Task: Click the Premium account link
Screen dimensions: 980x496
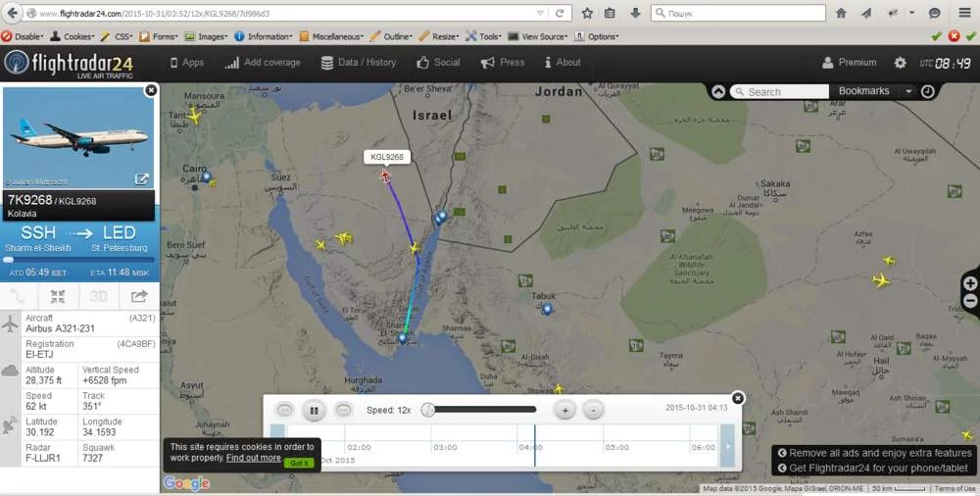Action: (850, 63)
